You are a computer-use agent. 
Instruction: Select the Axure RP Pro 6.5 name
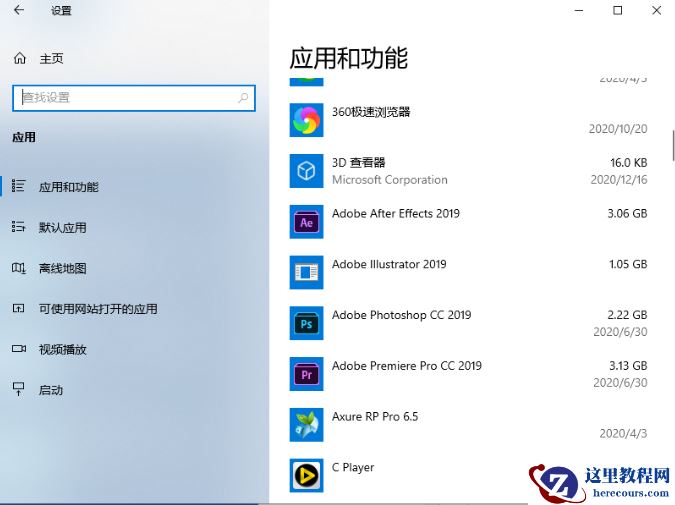[375, 417]
